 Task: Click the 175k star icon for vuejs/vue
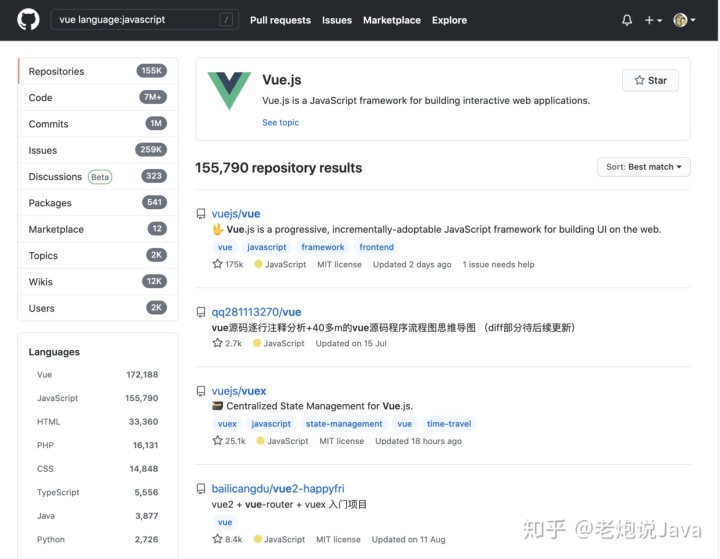click(x=217, y=264)
